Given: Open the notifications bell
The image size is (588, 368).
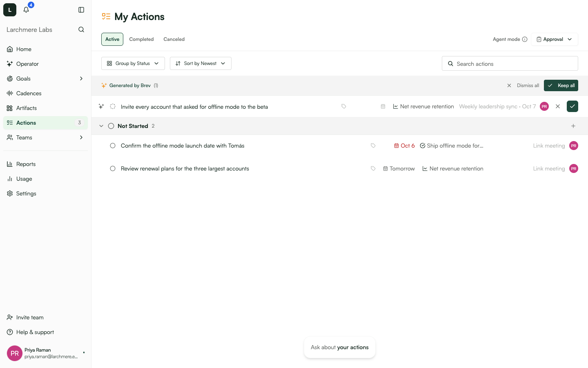Looking at the screenshot, I should click(x=26, y=10).
